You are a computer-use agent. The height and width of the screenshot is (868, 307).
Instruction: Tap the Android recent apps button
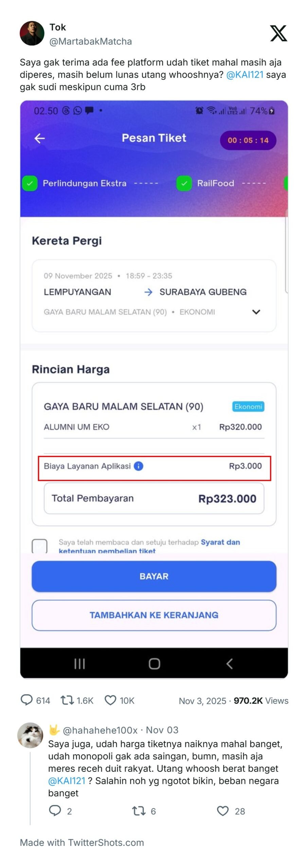tap(79, 664)
